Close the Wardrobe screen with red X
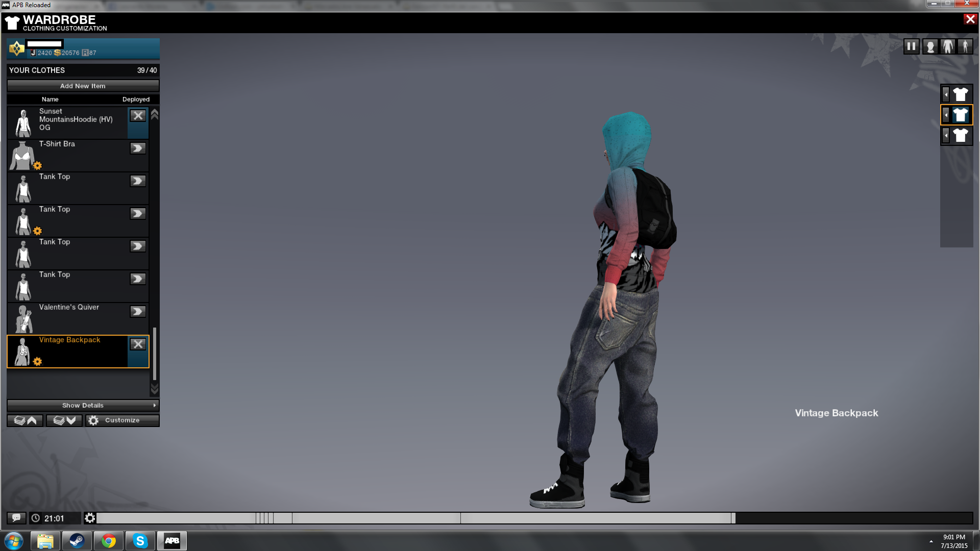980x551 pixels. (970, 19)
